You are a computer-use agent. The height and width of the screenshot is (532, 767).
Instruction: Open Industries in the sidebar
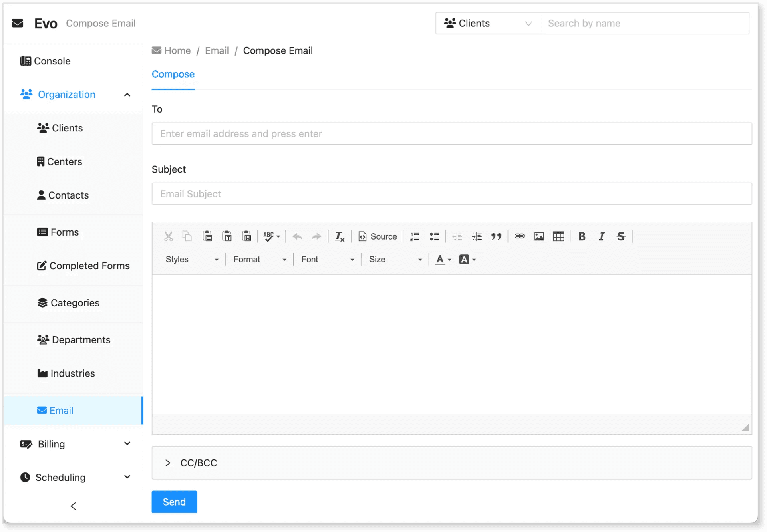point(66,373)
